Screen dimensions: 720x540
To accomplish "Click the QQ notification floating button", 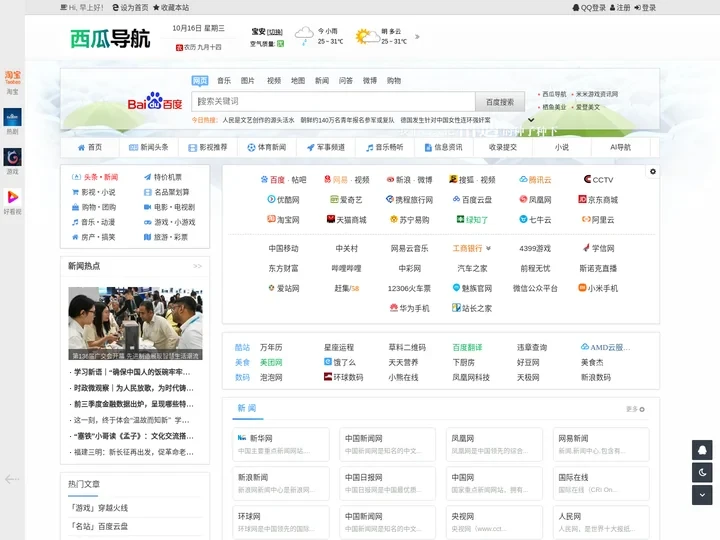I will click(702, 450).
